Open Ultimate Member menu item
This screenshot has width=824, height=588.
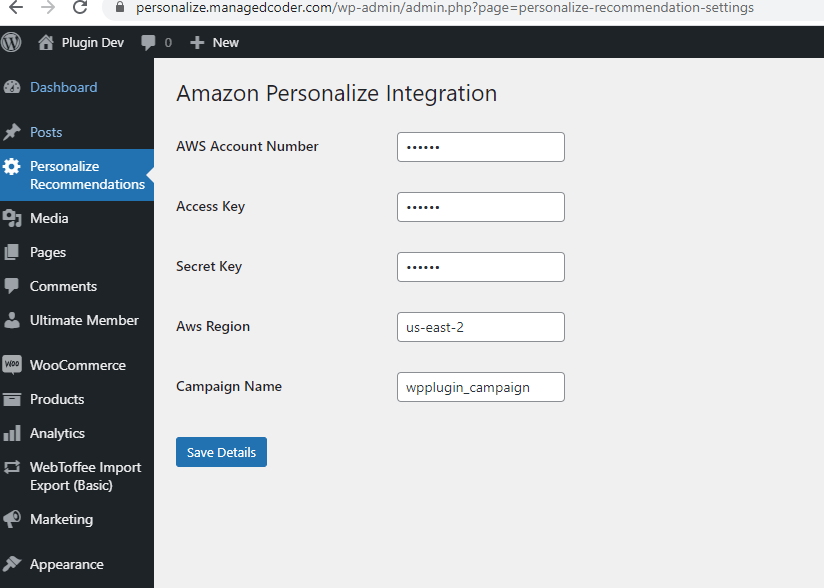(x=84, y=320)
